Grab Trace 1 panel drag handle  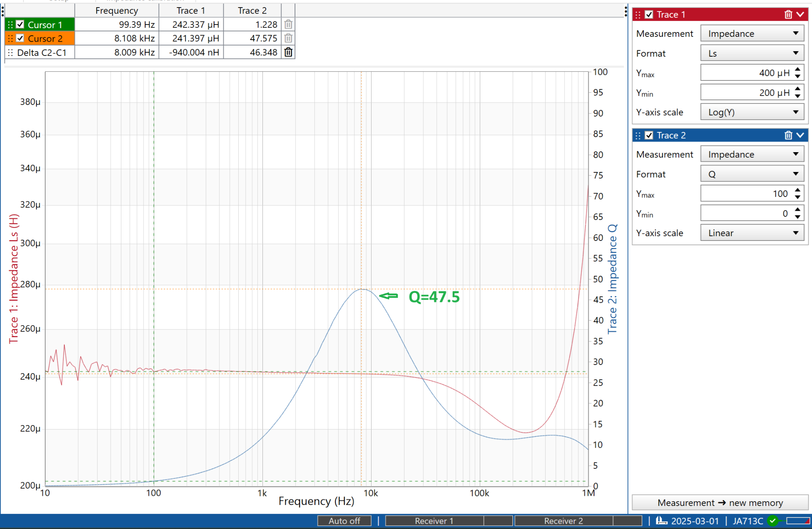pos(638,15)
